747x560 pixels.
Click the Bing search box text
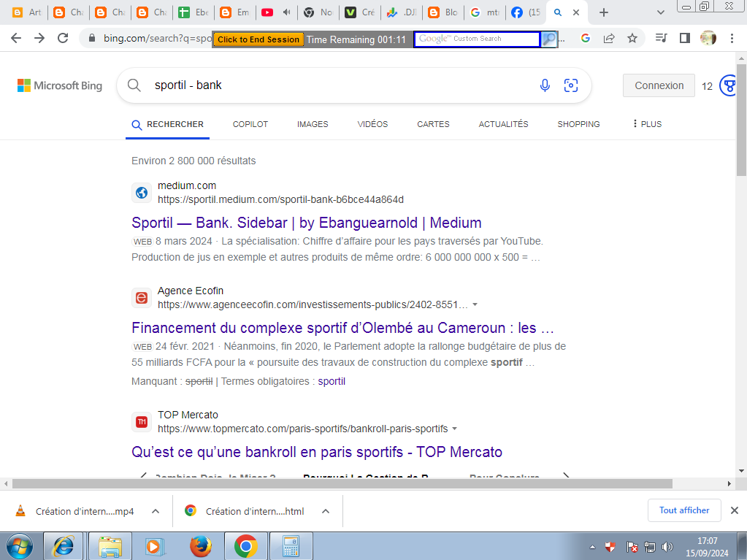[188, 85]
